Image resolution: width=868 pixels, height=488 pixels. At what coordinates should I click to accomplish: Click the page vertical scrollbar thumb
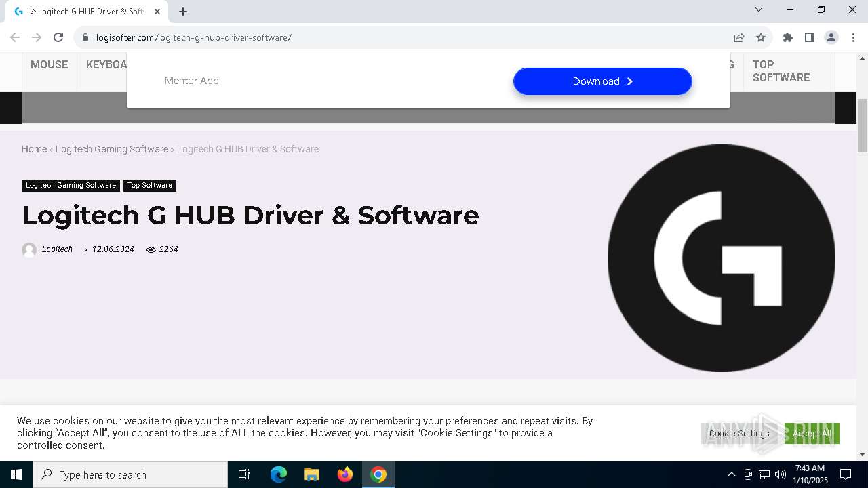click(863, 125)
